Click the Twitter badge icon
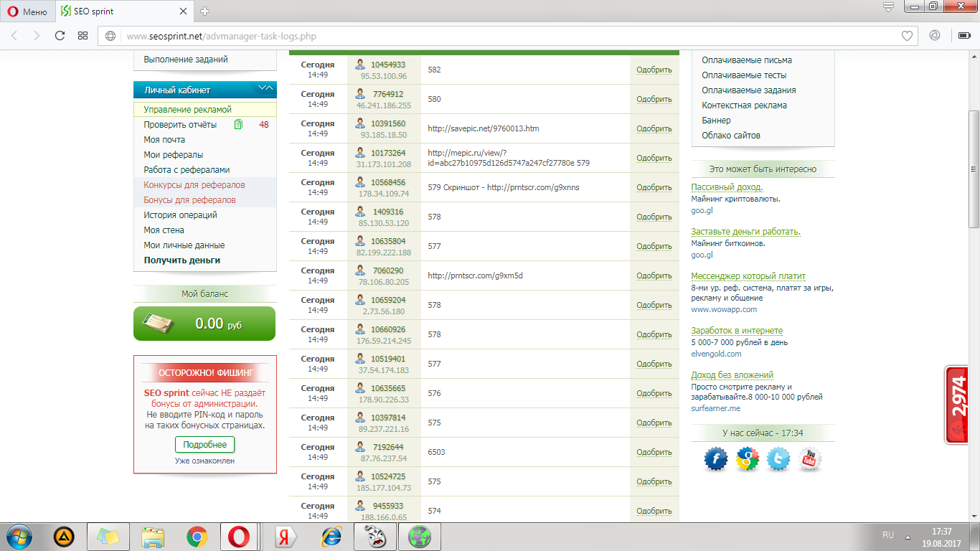The image size is (980, 551). 778,459
